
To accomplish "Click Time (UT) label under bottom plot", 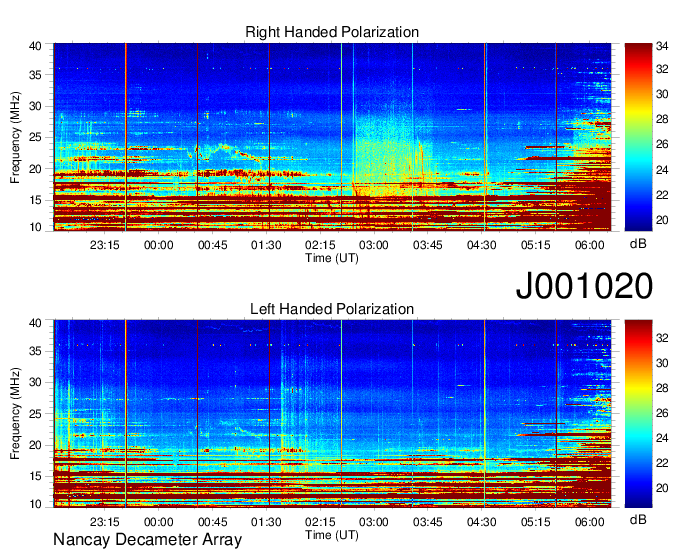I will point(332,535).
